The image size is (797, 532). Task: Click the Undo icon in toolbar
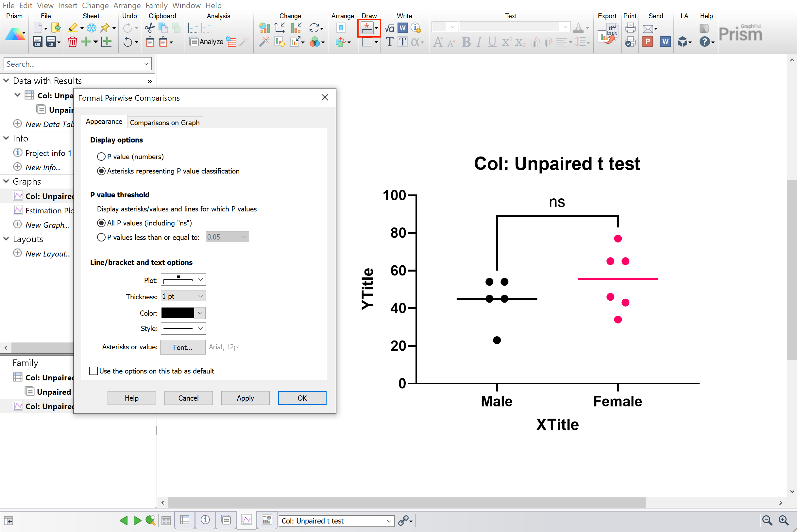(x=127, y=41)
